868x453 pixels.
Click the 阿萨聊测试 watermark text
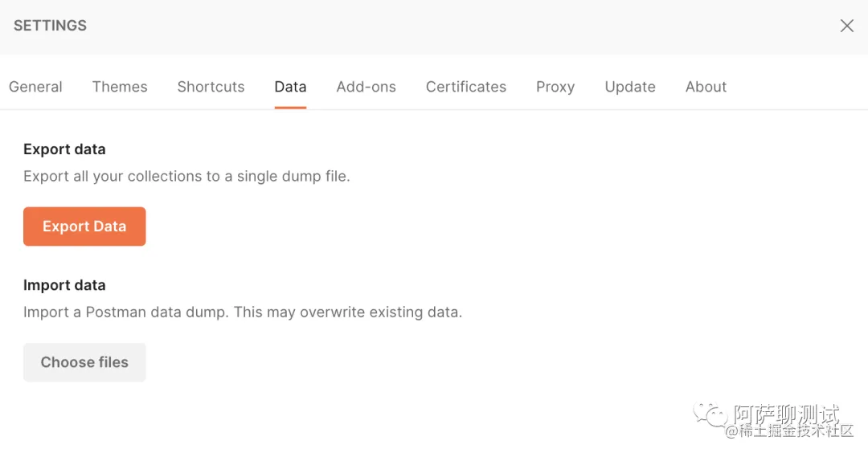coord(786,414)
